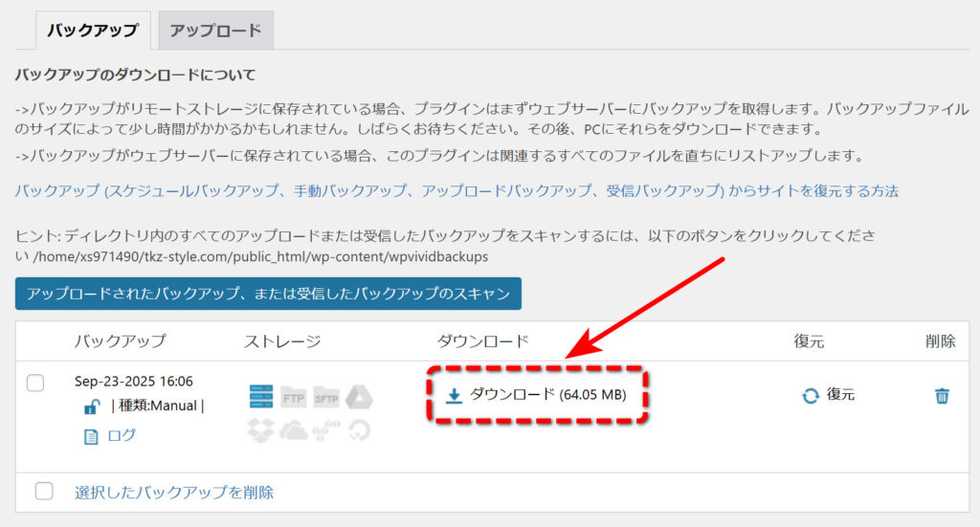Select the Dropbox storage icon
This screenshot has height=527, width=980.
coord(260,430)
